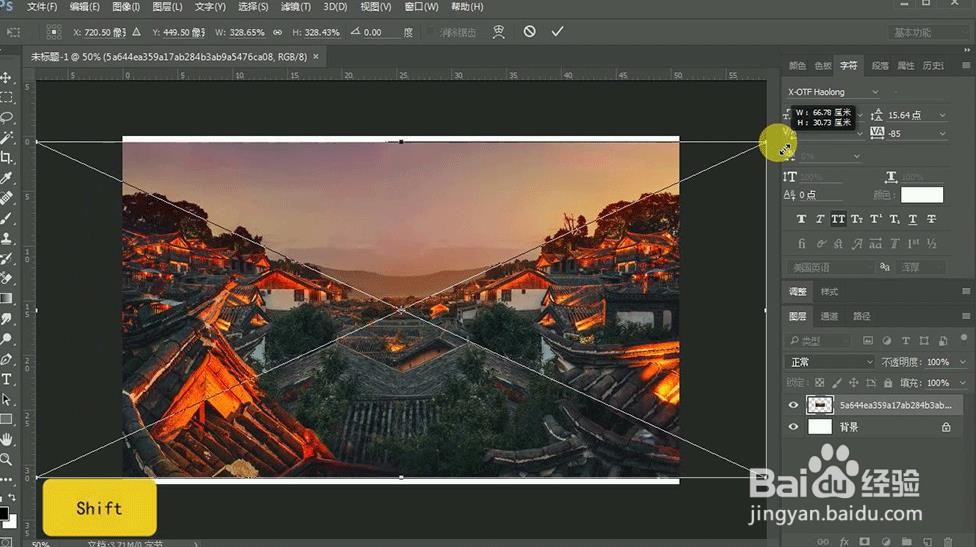Toggle lock transparent pixels icon
This screenshot has height=547, width=976.
click(x=820, y=383)
